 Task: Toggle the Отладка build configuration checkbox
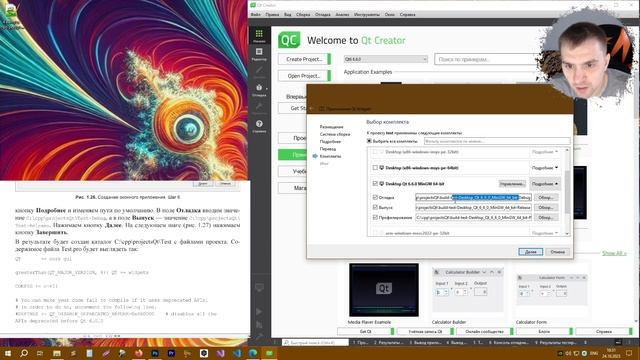pyautogui.click(x=375, y=197)
